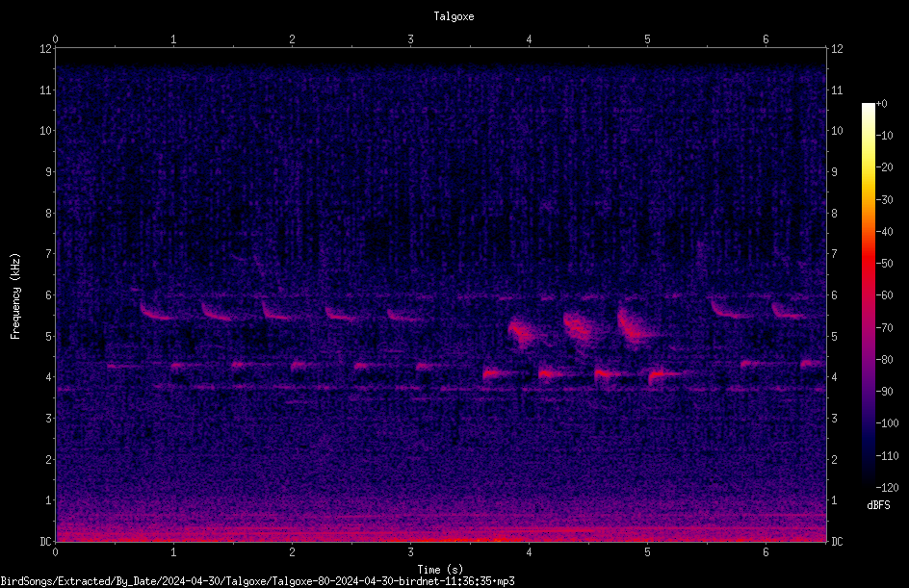This screenshot has width=909, height=588.
Task: Click the 9 kHz right axis label
Action: click(835, 171)
